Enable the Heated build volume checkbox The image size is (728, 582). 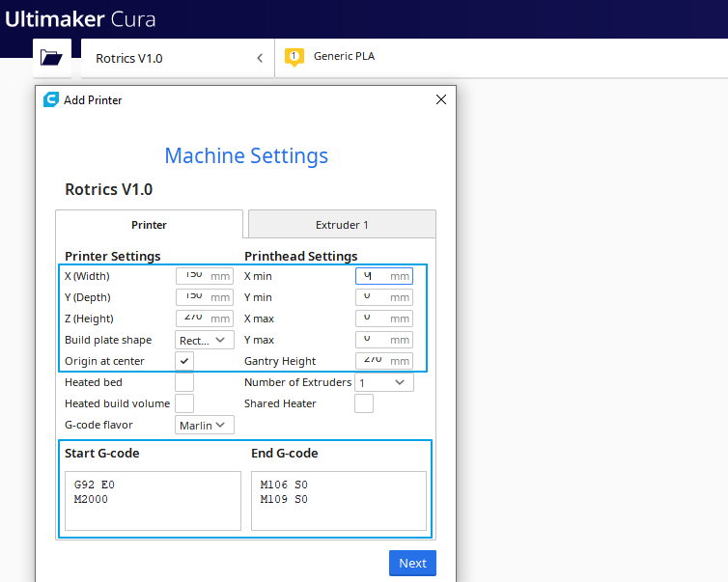pyautogui.click(x=184, y=403)
